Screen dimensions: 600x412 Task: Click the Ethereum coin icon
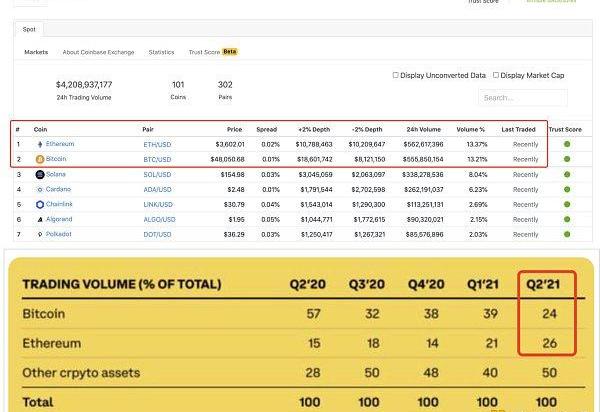pos(40,144)
